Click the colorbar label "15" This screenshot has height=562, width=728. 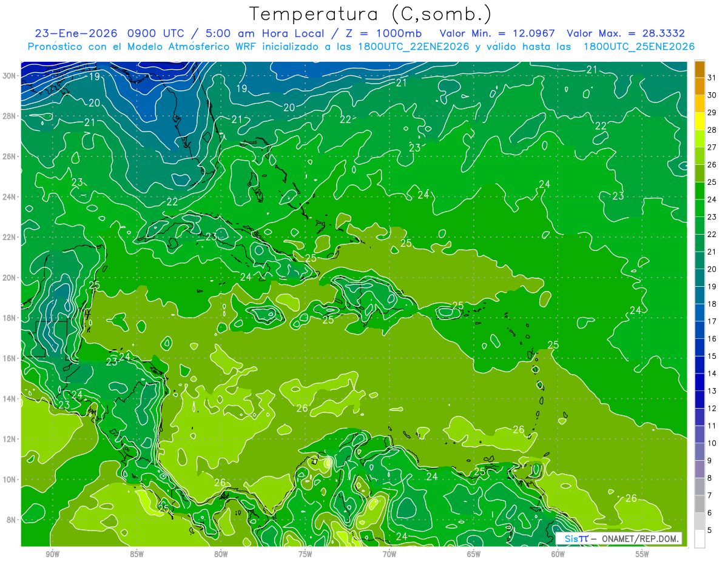tap(712, 356)
